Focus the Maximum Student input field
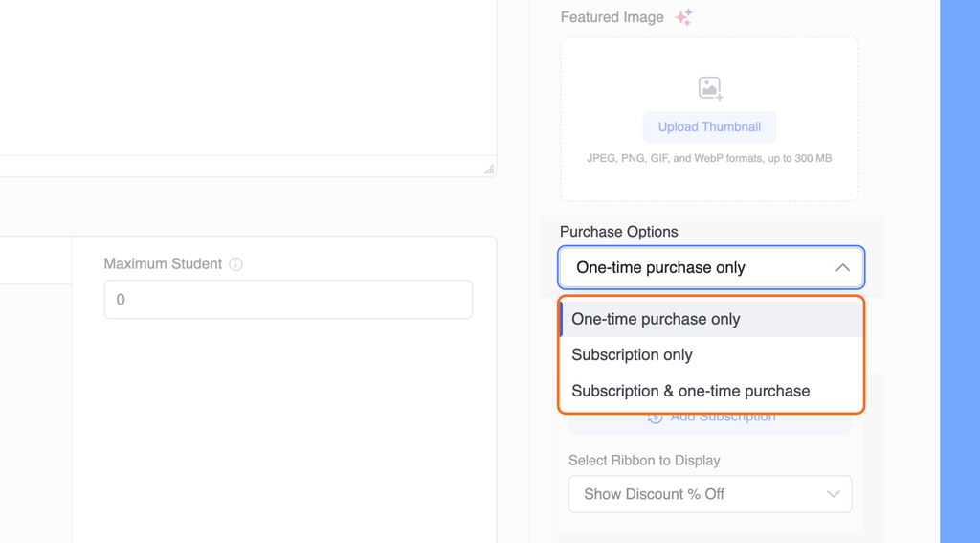Screen dimensions: 980x543 [288, 300]
